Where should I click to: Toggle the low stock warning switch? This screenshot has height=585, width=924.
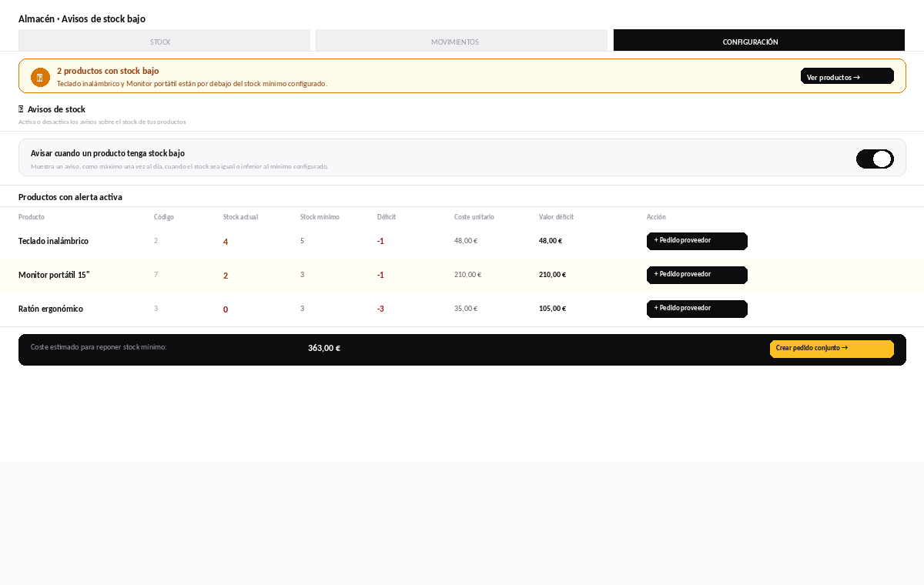[875, 159]
